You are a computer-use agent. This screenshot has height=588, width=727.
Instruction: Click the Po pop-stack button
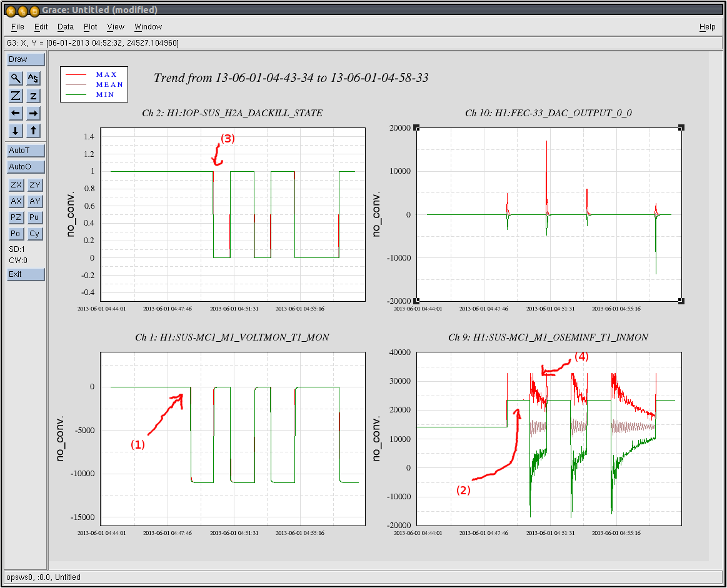pyautogui.click(x=16, y=234)
